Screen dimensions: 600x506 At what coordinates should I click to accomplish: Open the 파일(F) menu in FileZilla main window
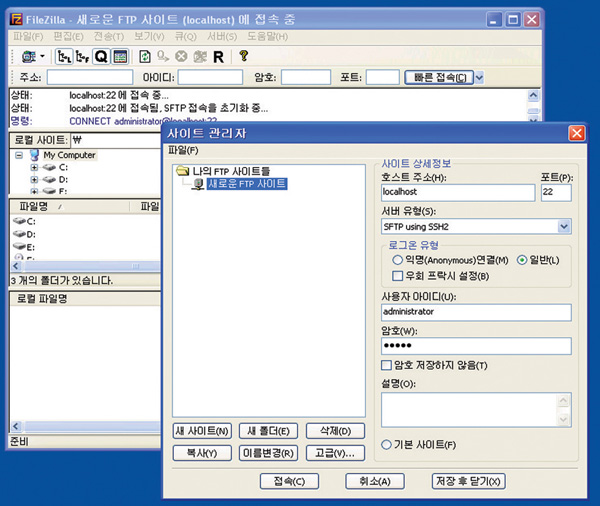pos(28,36)
